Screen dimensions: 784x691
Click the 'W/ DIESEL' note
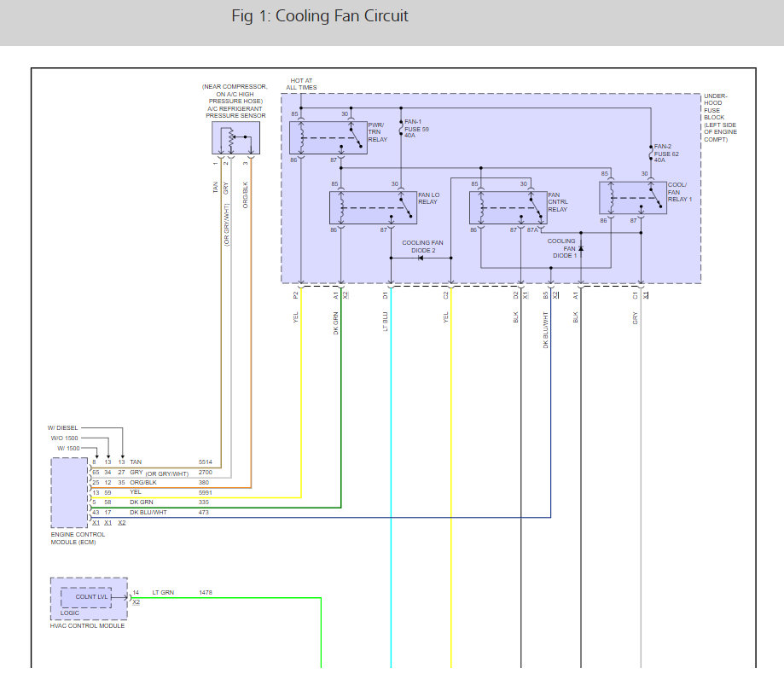(x=62, y=428)
